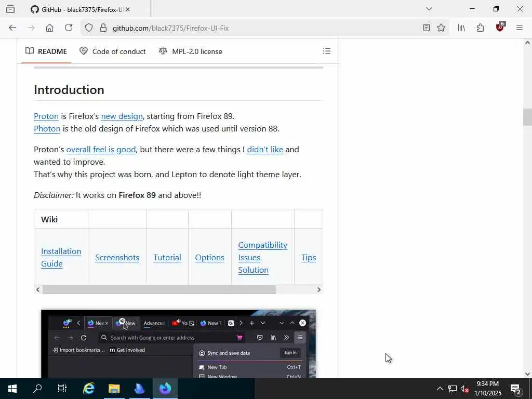The image size is (532, 399).
Task: Switch to the README tab
Action: [x=46, y=51]
